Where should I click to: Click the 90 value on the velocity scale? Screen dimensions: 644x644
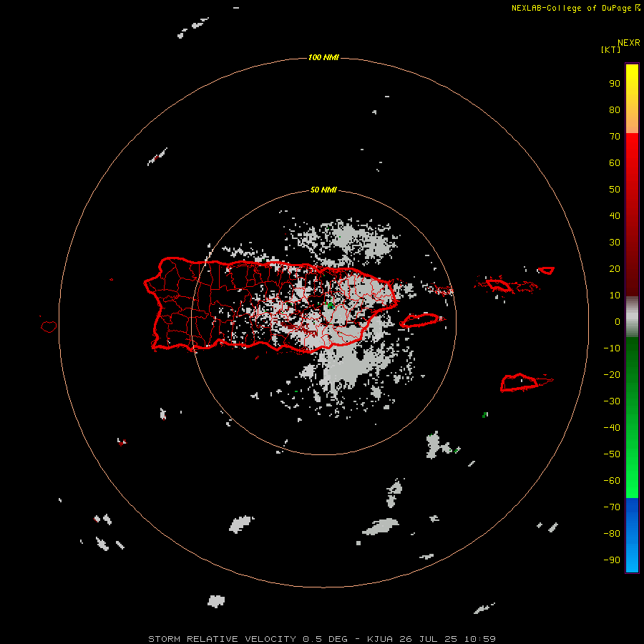point(615,84)
